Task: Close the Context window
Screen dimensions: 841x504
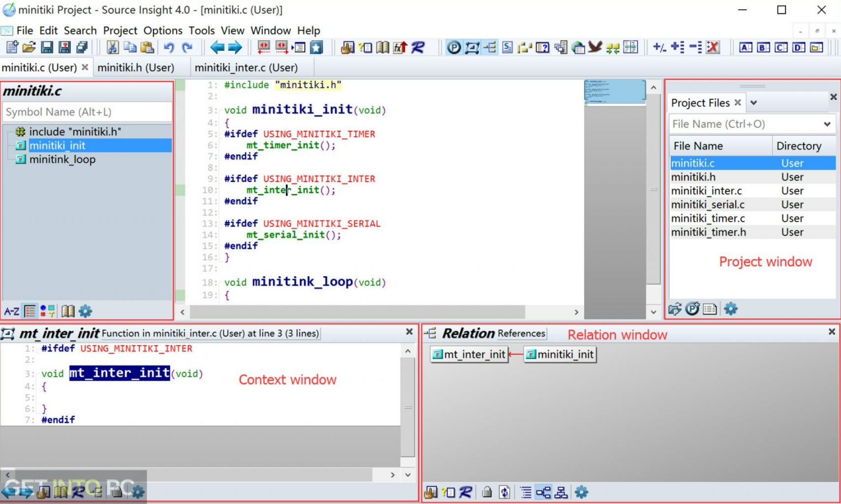Action: point(409,332)
